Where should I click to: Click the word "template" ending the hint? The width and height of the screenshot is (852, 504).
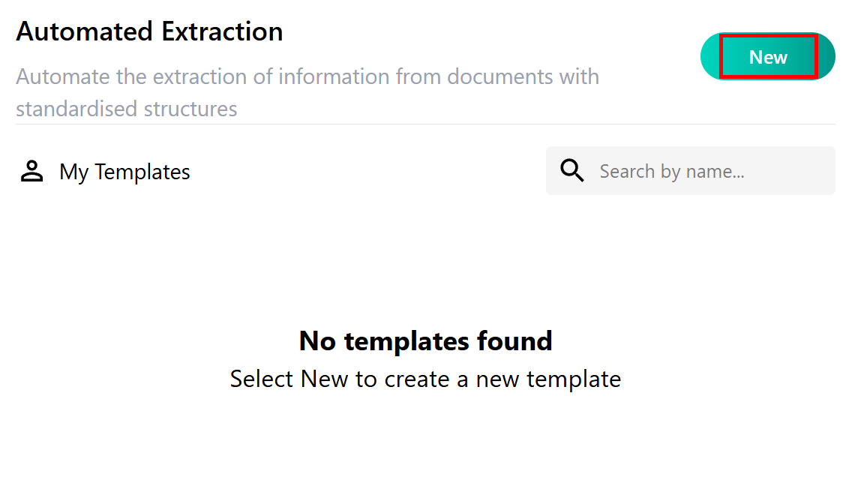click(574, 379)
